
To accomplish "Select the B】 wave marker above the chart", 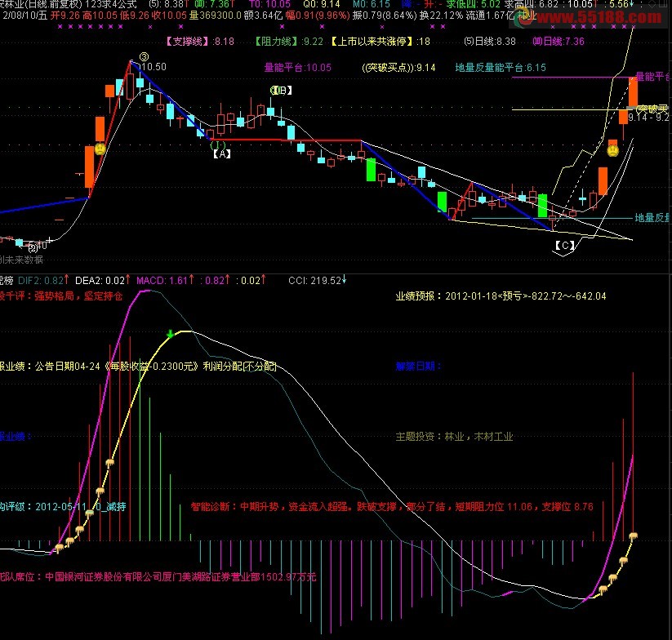I will [x=281, y=90].
